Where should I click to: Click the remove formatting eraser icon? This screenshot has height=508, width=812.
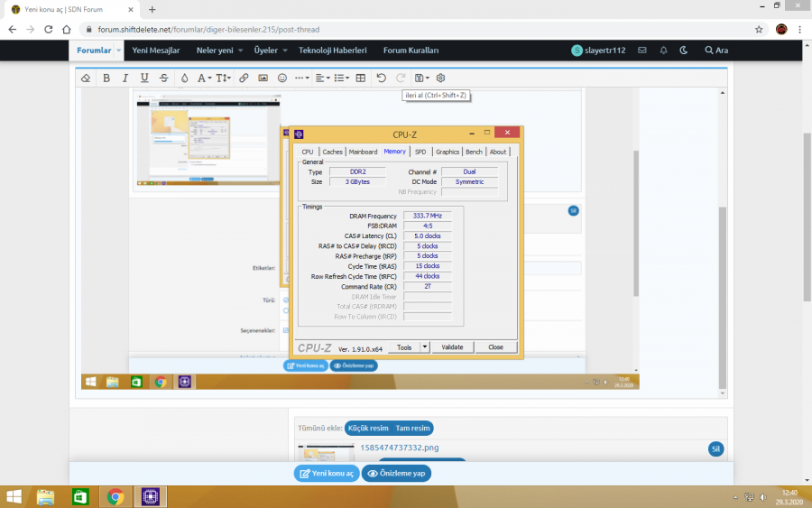[x=86, y=79]
